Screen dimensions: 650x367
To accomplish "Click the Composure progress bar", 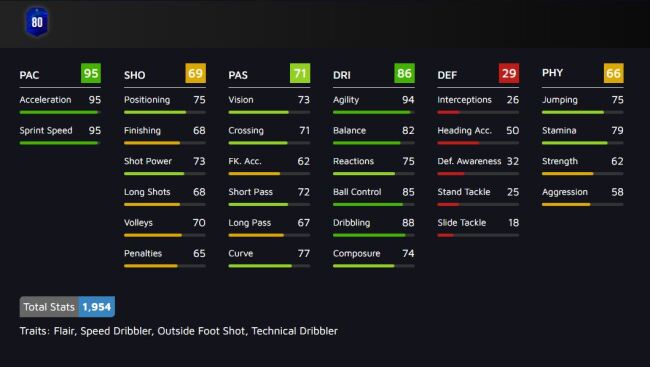I will pyautogui.click(x=374, y=266).
